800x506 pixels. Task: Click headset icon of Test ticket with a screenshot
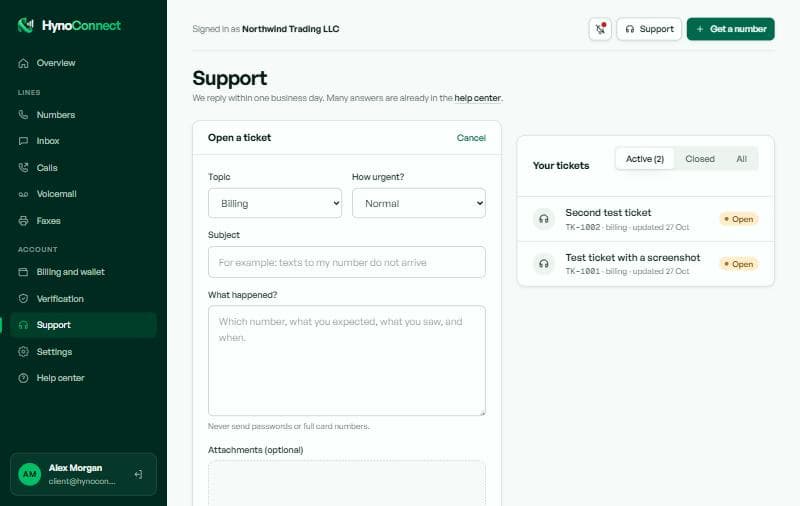pos(544,264)
